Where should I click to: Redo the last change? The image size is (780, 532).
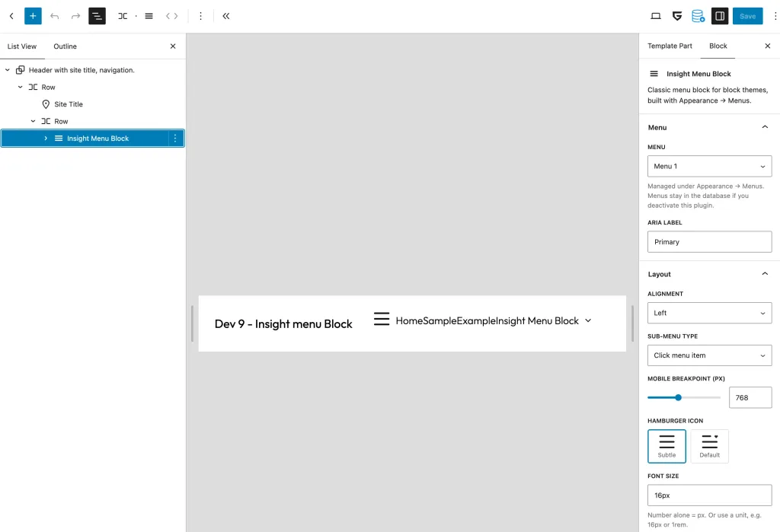click(x=75, y=16)
